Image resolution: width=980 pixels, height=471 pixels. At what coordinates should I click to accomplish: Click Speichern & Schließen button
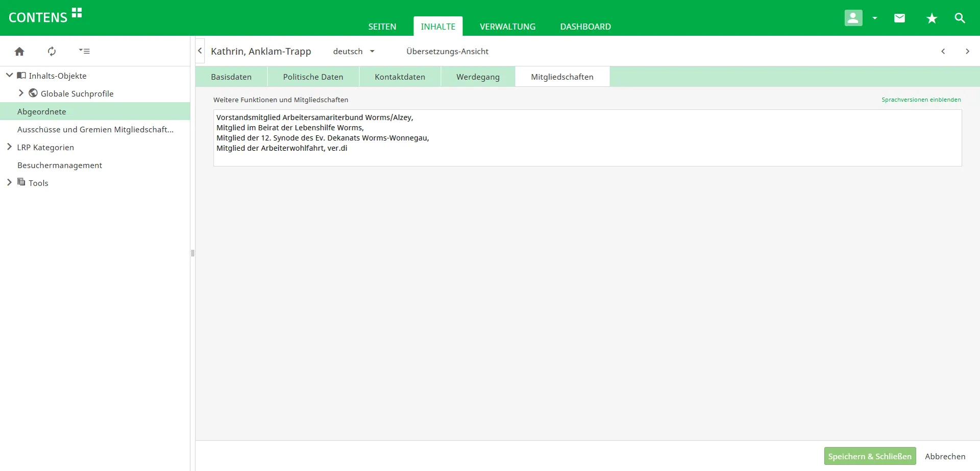(870, 456)
